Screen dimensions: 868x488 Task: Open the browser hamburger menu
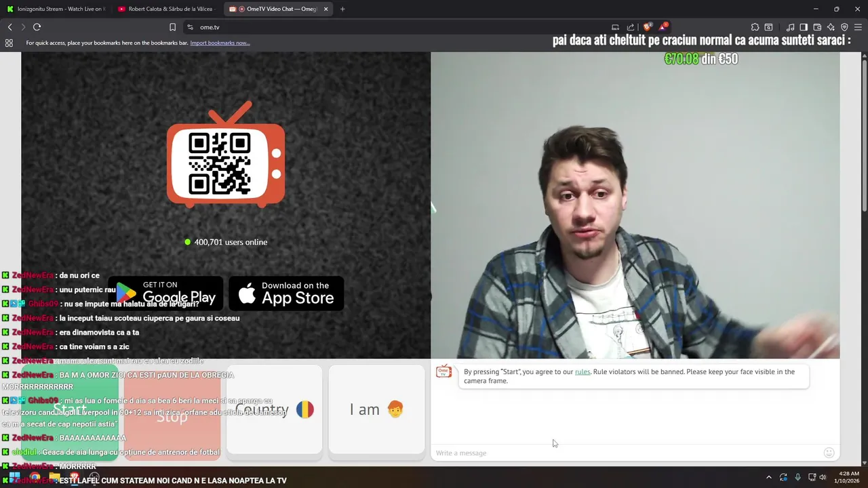(859, 27)
